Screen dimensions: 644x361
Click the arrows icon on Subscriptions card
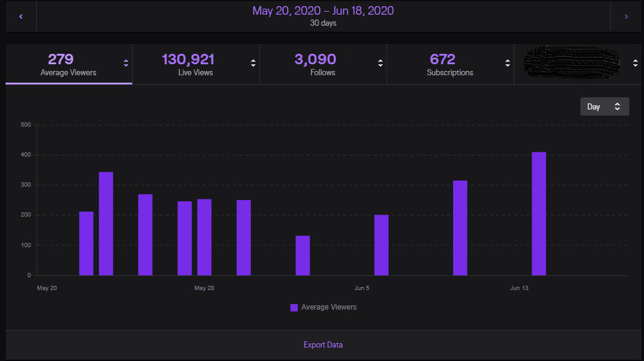pos(508,62)
